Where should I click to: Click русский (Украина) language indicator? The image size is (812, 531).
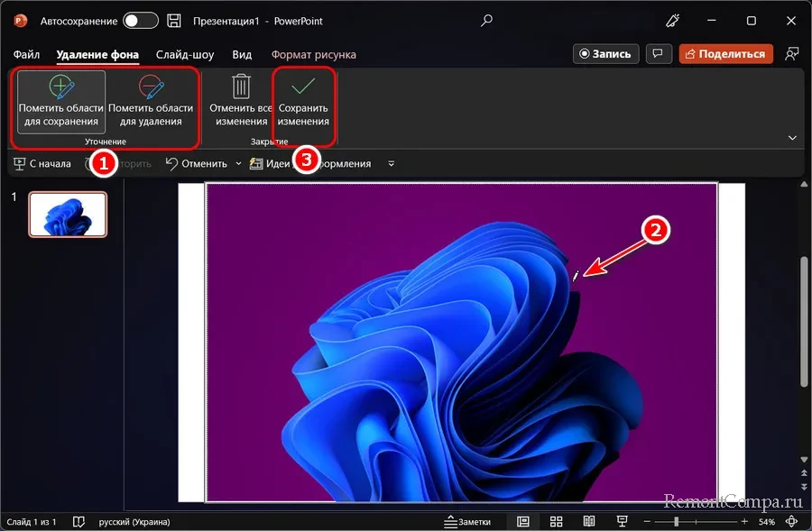(134, 522)
